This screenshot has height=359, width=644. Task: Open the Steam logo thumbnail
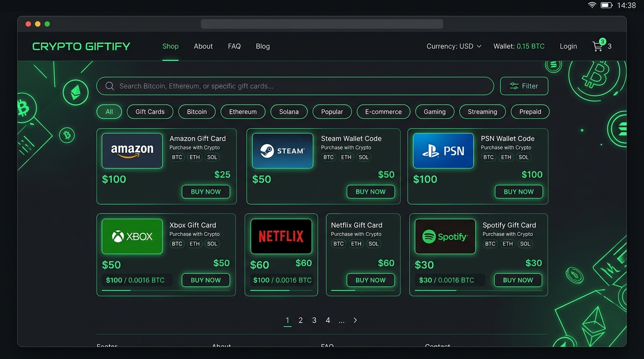point(283,151)
